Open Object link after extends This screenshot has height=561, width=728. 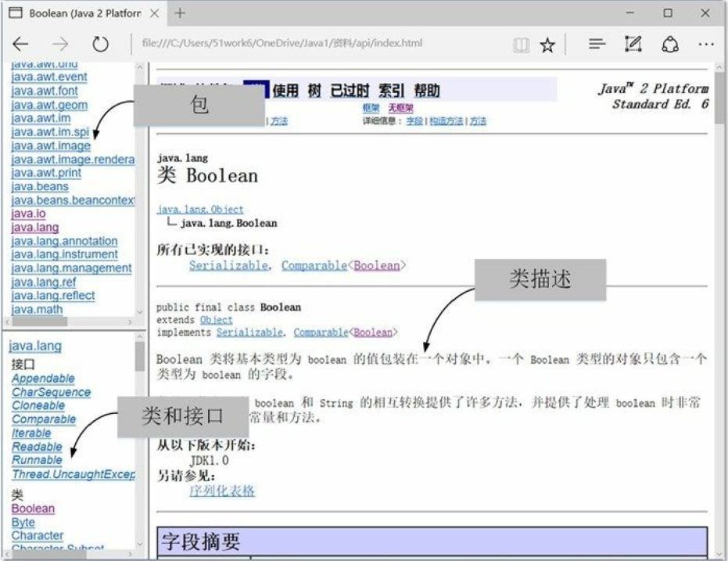(217, 320)
